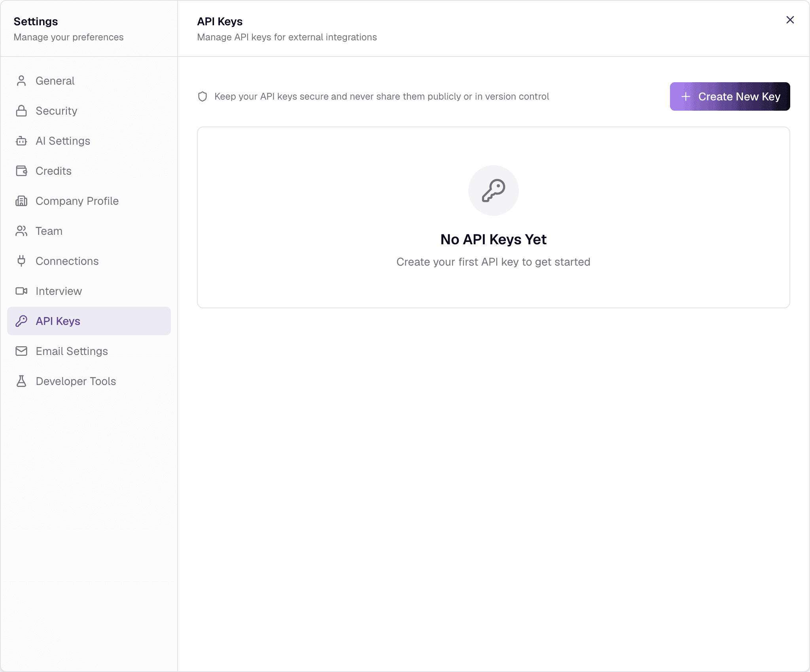
Task: Open the Team settings page
Action: tap(89, 231)
